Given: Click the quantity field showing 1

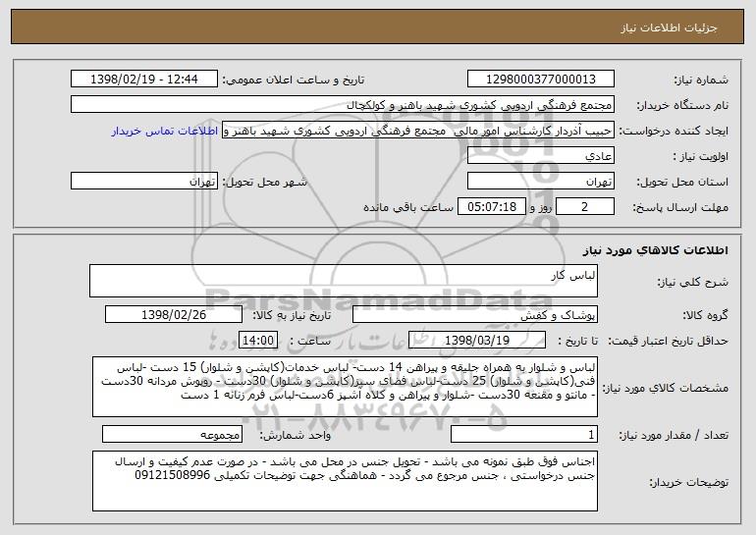Looking at the screenshot, I should 524,434.
